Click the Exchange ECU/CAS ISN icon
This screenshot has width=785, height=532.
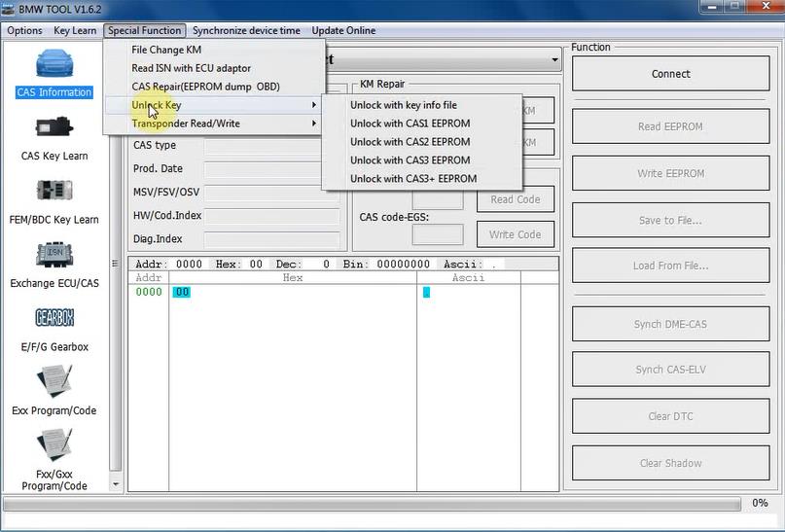[54, 256]
